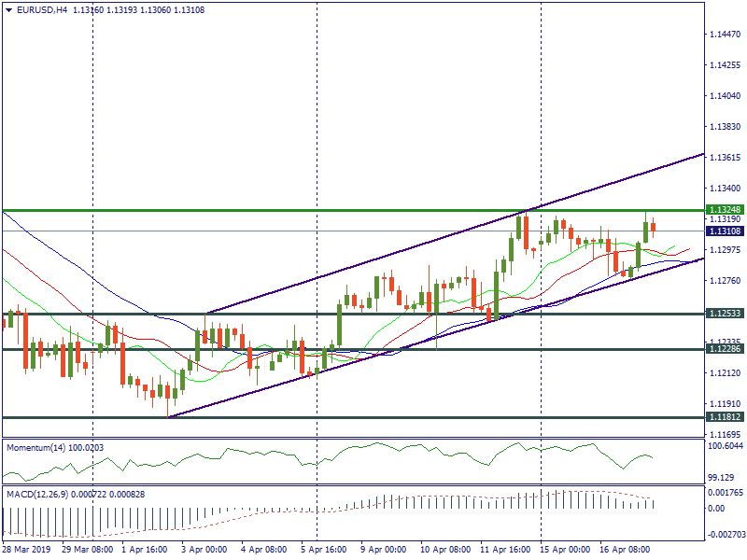Click the 1.11812 support price tag
747x560 pixels.
click(725, 417)
